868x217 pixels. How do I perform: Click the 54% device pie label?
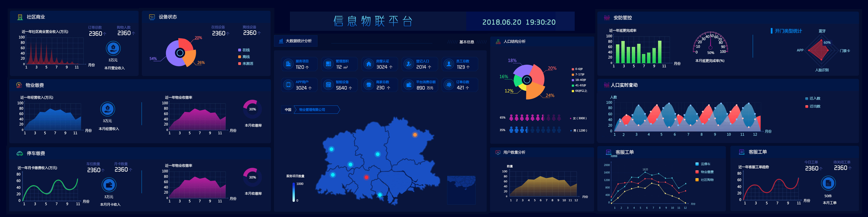pos(153,59)
